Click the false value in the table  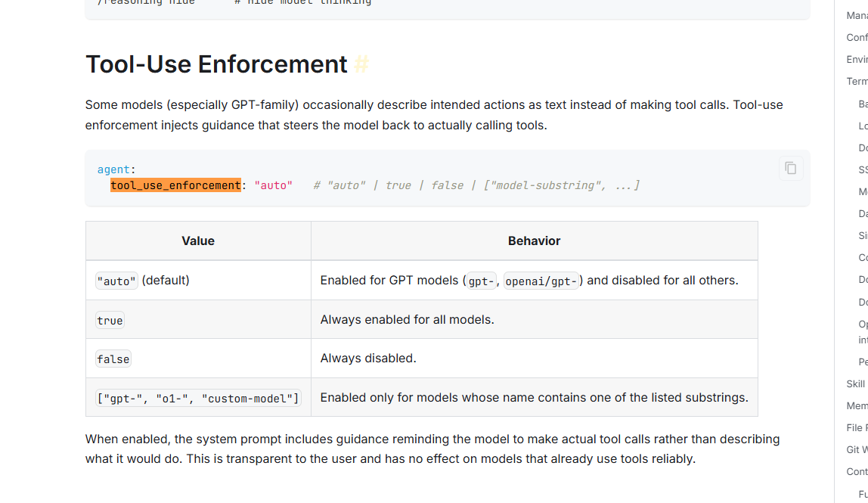click(113, 359)
